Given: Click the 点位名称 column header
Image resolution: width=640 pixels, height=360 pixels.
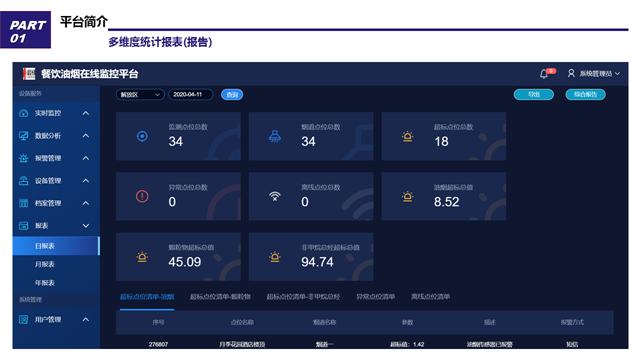Looking at the screenshot, I should pyautogui.click(x=242, y=322).
